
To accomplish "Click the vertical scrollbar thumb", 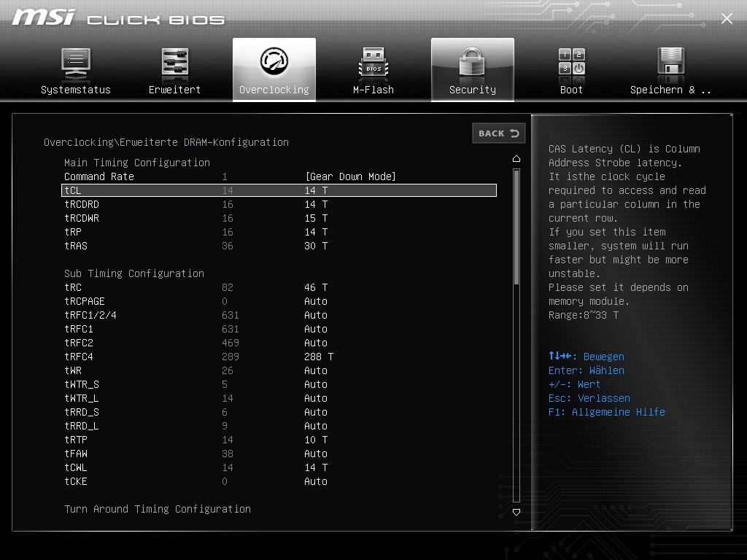I will pos(516,227).
